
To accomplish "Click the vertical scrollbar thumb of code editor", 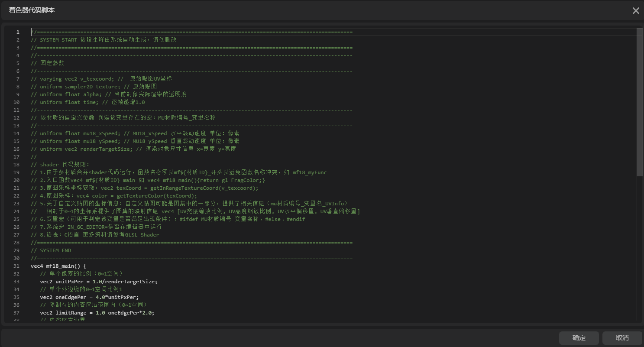I will [x=640, y=102].
